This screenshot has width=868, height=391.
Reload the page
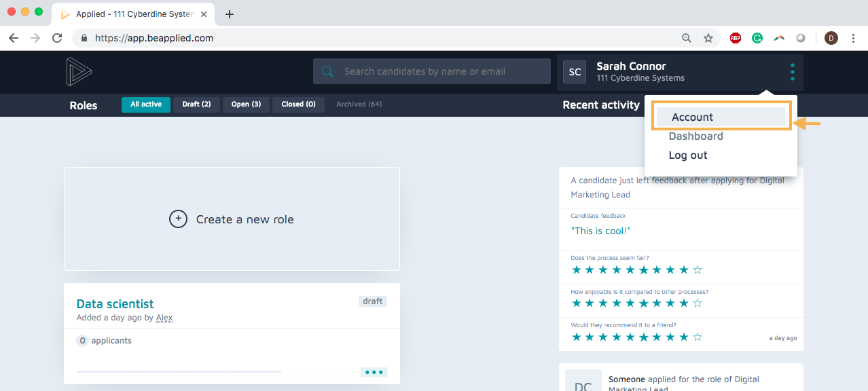tap(57, 38)
